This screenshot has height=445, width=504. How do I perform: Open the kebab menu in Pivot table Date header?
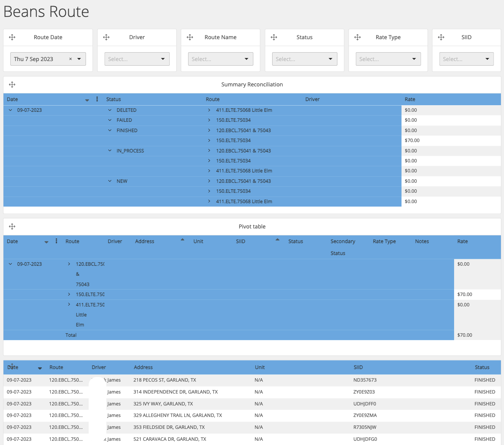[x=56, y=241]
